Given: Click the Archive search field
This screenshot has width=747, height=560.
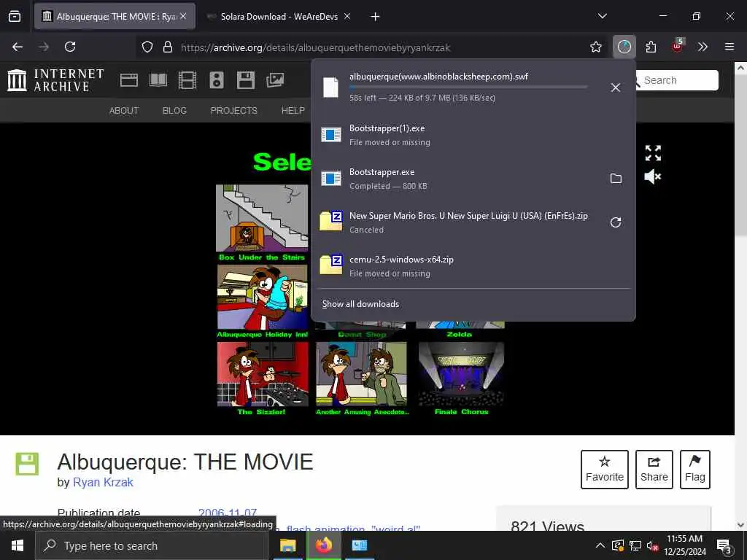Looking at the screenshot, I should (676, 80).
